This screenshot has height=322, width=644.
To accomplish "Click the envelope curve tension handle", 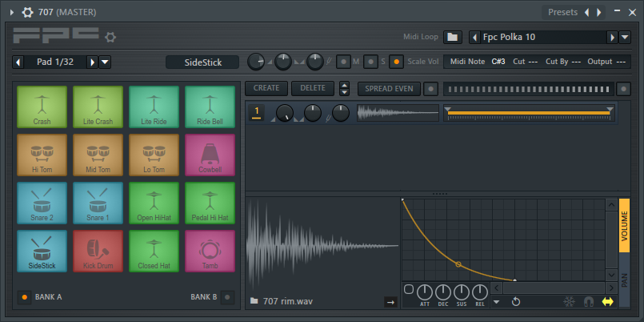I will click(458, 264).
